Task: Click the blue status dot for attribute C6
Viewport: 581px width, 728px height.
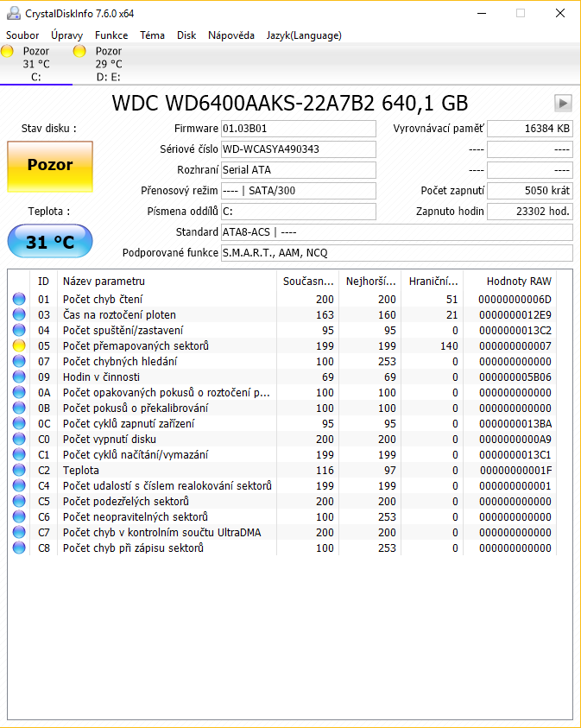Action: 19,516
